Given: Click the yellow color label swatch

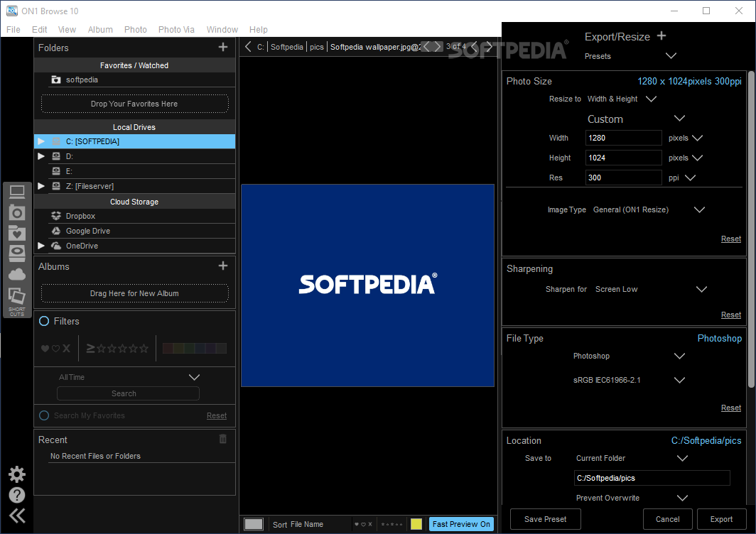Looking at the screenshot, I should [x=416, y=524].
